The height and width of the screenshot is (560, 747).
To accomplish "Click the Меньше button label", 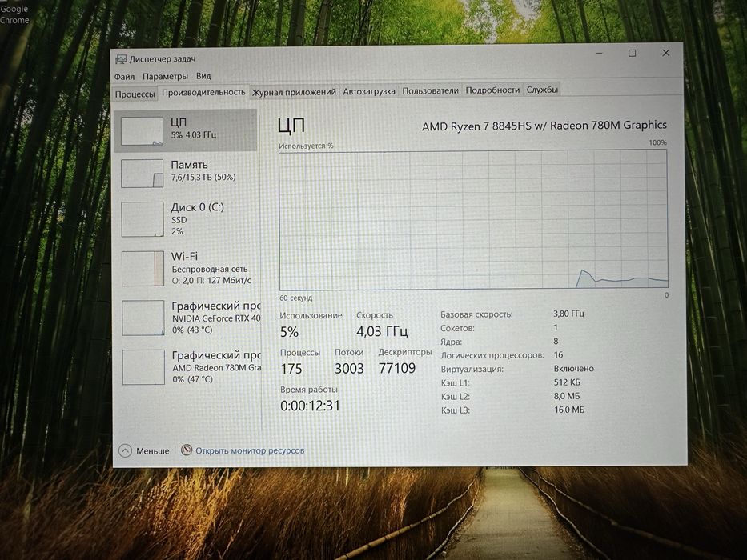I will [152, 450].
